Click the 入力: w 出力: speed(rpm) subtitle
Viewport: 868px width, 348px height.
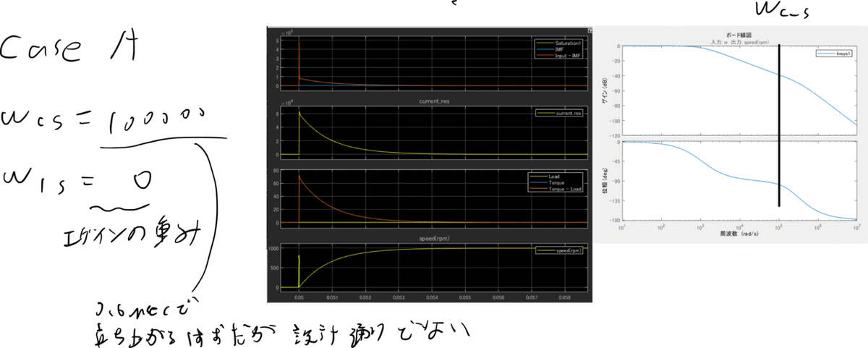[x=739, y=41]
